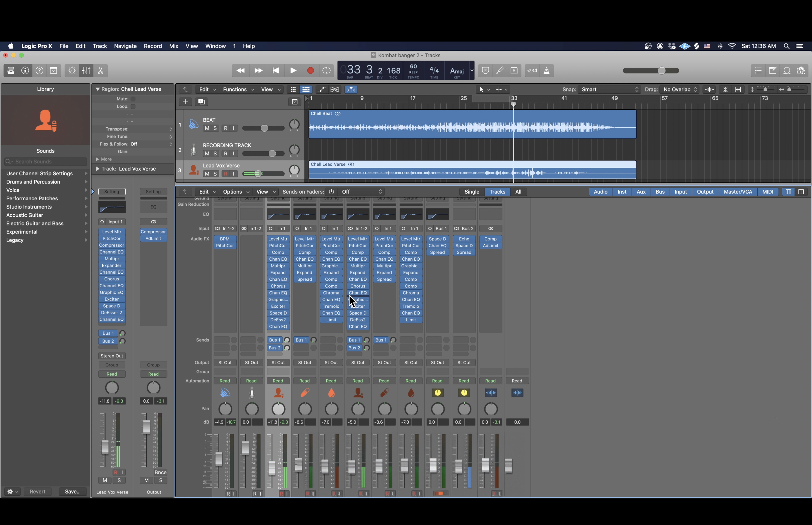The height and width of the screenshot is (525, 812).
Task: Open the Loop Browser icon
Action: [x=787, y=71]
